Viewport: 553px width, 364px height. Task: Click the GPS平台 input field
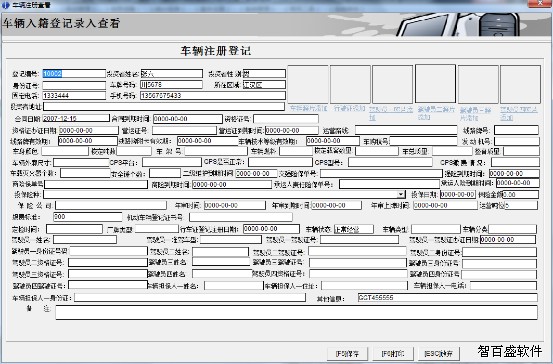tap(172, 162)
